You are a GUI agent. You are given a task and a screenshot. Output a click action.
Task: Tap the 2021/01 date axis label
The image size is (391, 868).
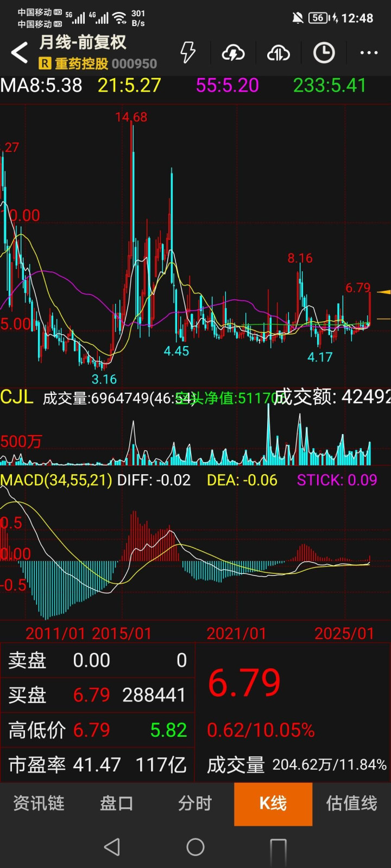[236, 633]
